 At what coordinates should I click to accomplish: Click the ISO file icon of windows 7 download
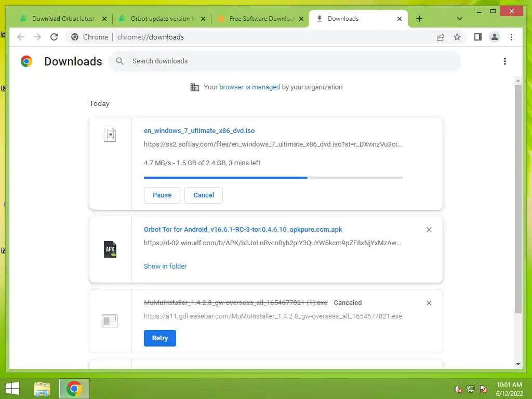click(x=110, y=135)
